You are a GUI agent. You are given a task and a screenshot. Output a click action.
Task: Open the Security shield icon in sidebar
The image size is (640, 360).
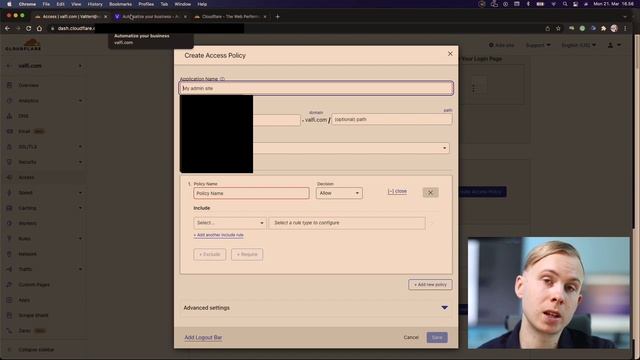click(x=9, y=162)
